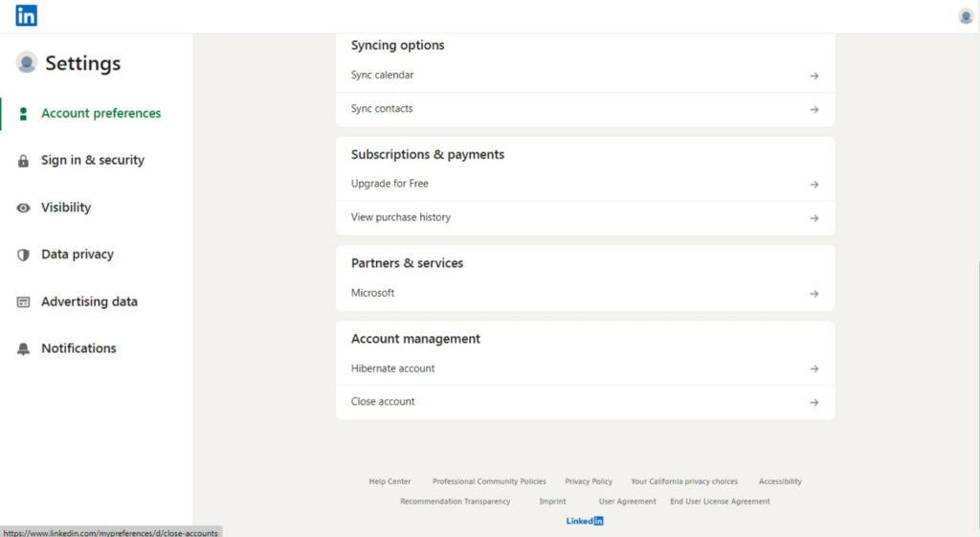This screenshot has height=537, width=980.
Task: Open profile avatar menu in top-right corner
Action: [966, 15]
